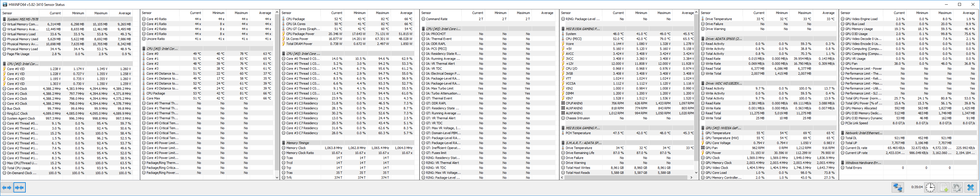Reset the elapsed time clock
Viewport: 980px width, 196px height.
[930, 187]
